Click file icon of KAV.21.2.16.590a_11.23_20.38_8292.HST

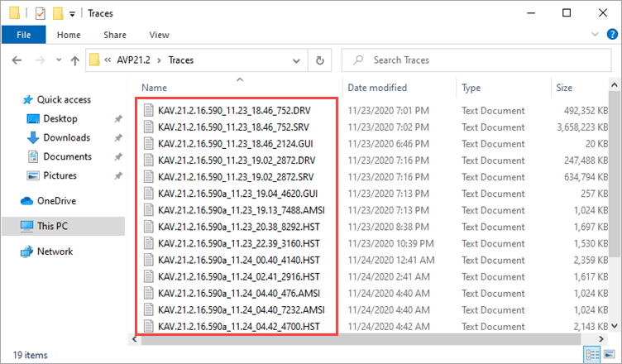click(x=148, y=227)
